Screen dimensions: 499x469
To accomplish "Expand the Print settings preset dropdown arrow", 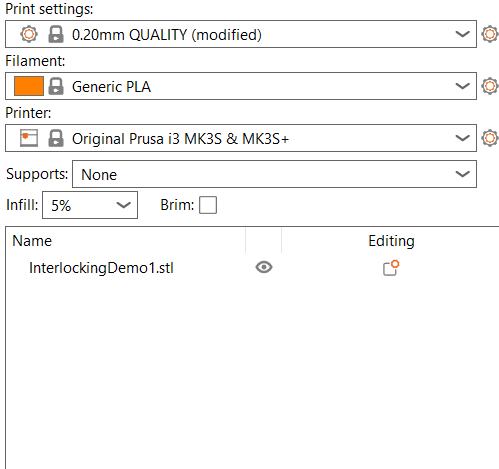I will point(462,34).
